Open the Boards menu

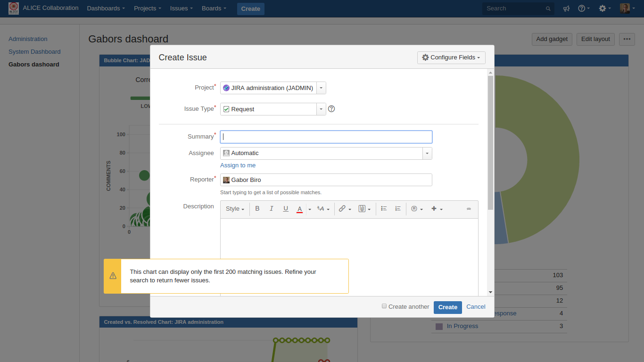pos(214,8)
